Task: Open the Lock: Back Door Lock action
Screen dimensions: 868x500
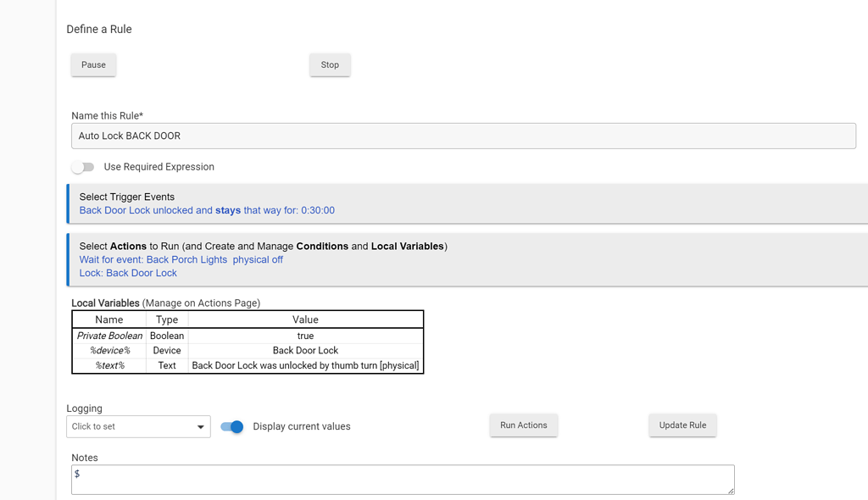Action: click(128, 273)
